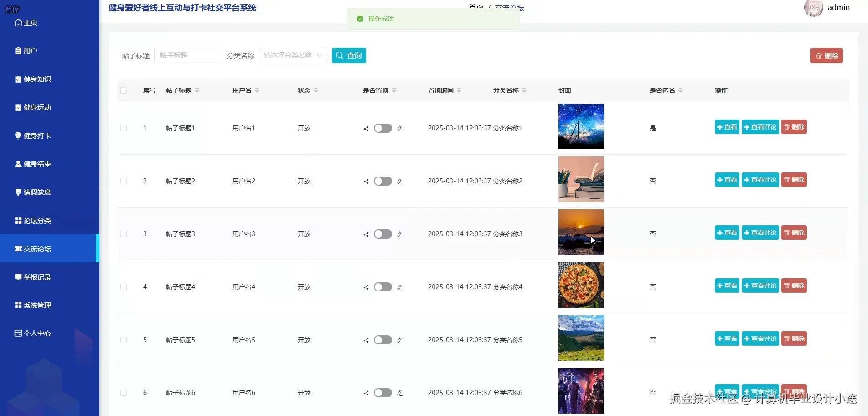This screenshot has height=416, width=868.
Task: Click the 查询 search button
Action: pyautogui.click(x=349, y=56)
